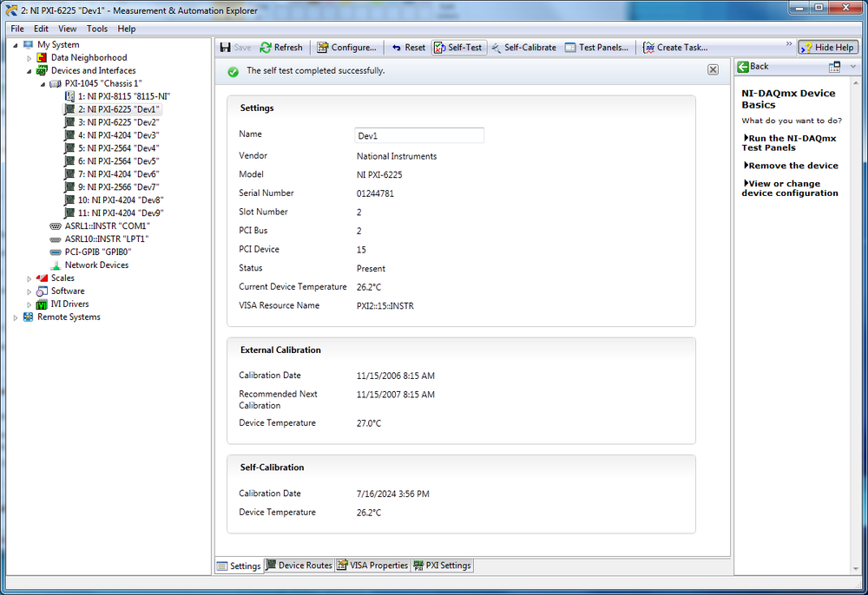Click the My System computer icon
The width and height of the screenshot is (868, 595).
(x=29, y=45)
